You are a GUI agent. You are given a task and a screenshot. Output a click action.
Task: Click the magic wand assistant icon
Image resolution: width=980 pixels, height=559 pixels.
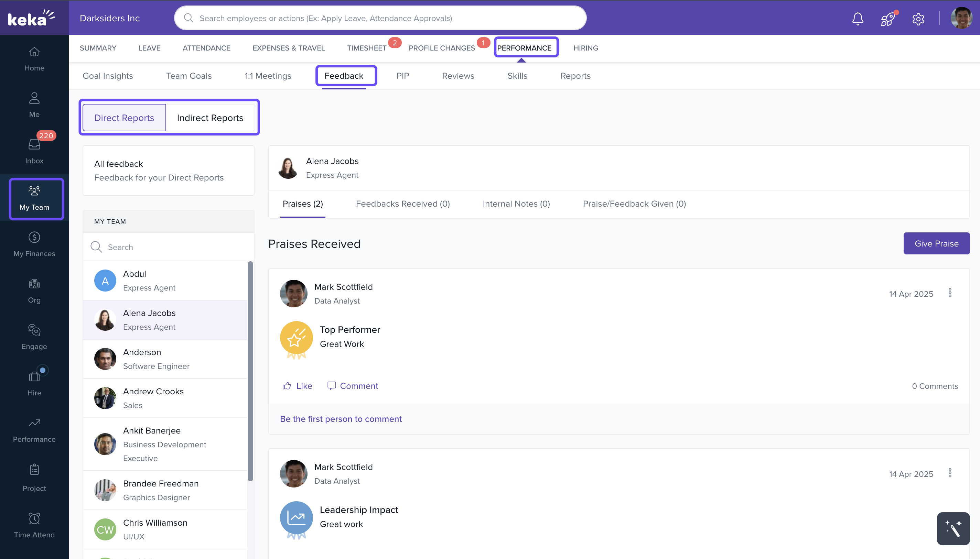click(x=953, y=529)
